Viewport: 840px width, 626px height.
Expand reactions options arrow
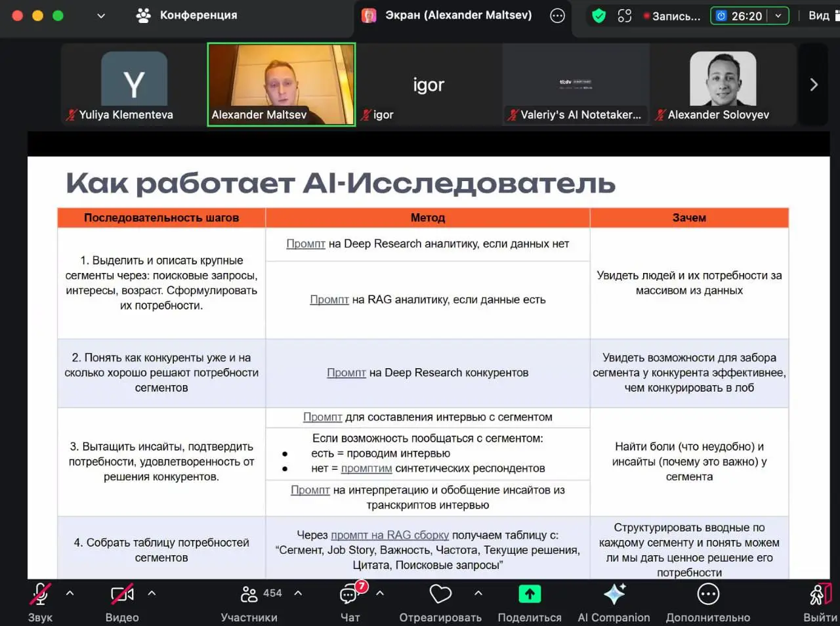(x=478, y=593)
